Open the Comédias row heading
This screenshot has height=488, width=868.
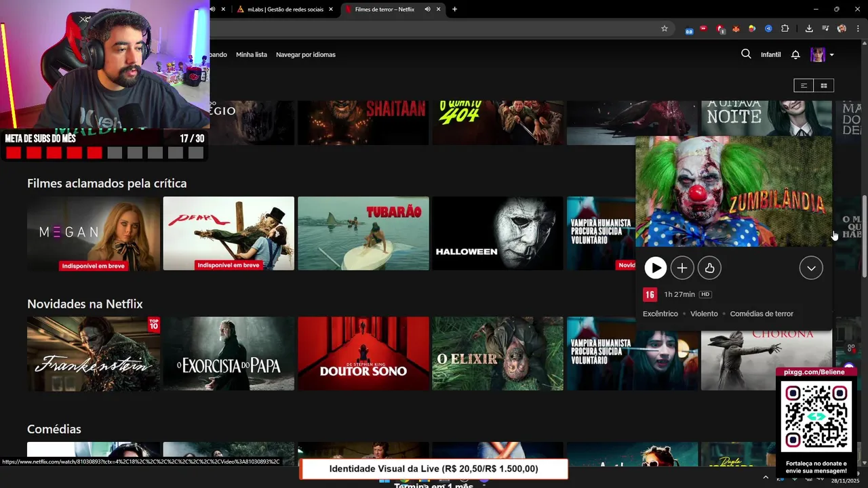click(x=54, y=429)
